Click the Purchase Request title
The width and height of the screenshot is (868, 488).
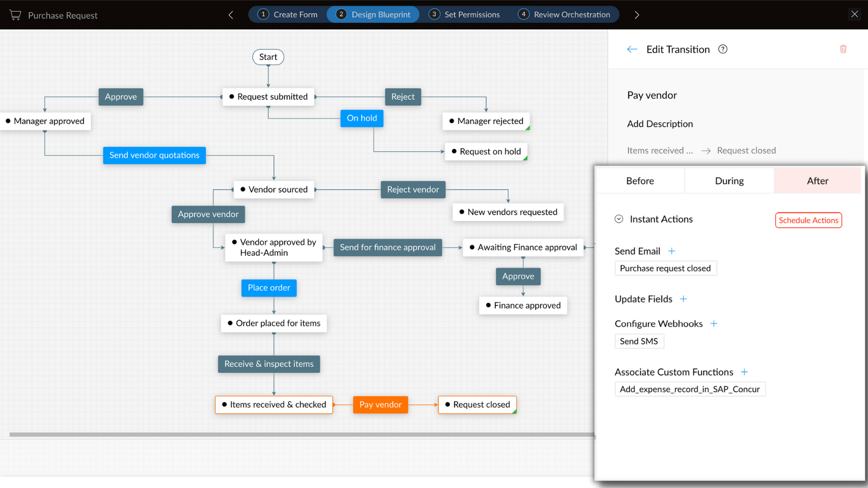coord(62,15)
